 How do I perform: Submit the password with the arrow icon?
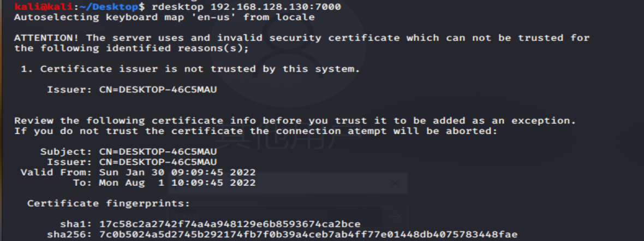(395, 216)
